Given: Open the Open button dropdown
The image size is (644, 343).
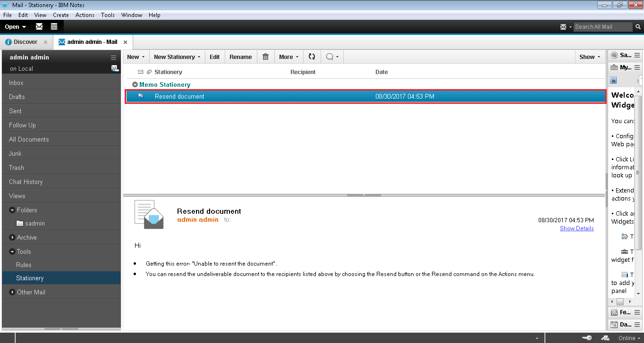Looking at the screenshot, I should [x=16, y=27].
